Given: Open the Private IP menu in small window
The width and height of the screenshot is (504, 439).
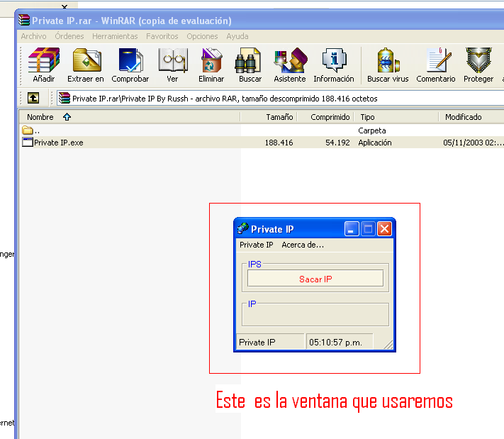Looking at the screenshot, I should (x=256, y=245).
